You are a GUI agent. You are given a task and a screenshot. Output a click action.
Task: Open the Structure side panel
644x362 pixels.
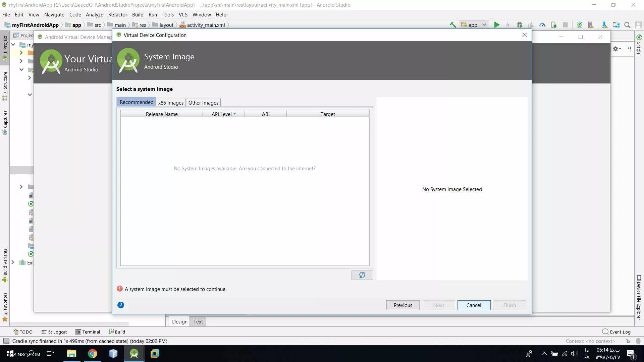point(5,86)
